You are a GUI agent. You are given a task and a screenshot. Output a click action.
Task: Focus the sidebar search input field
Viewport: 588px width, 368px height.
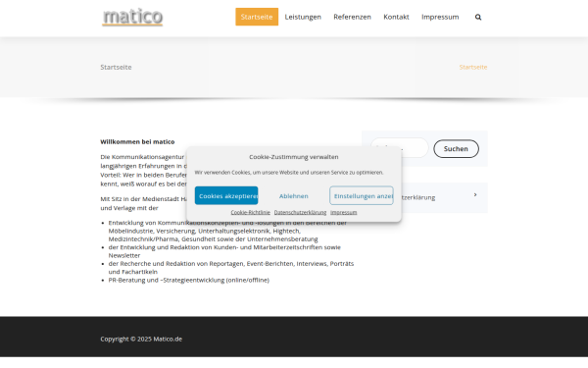[400, 148]
